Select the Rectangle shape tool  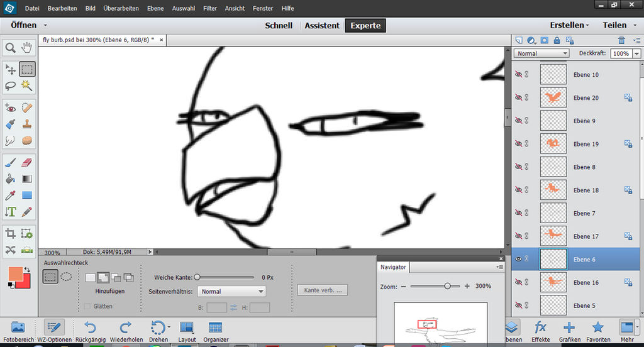(26, 196)
